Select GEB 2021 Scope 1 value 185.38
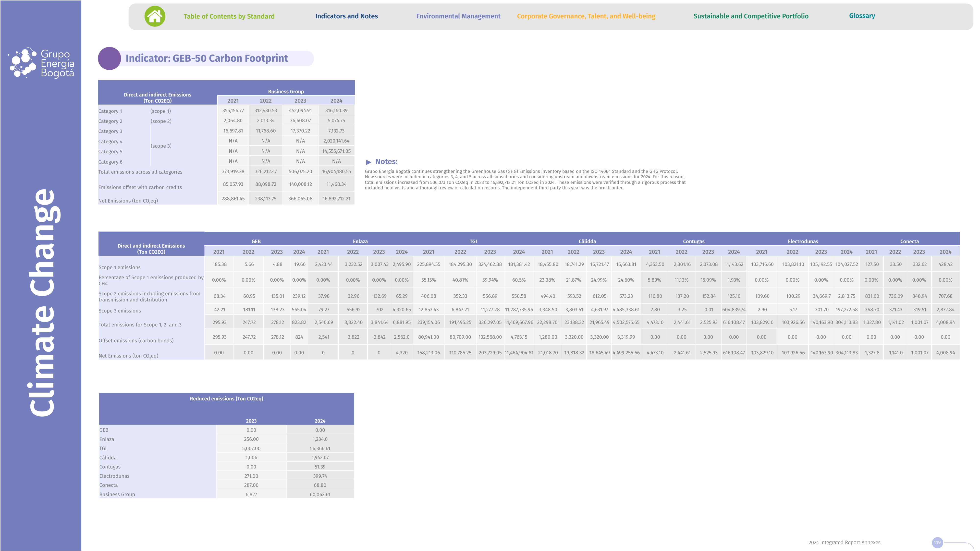980x551 pixels. 219,264
